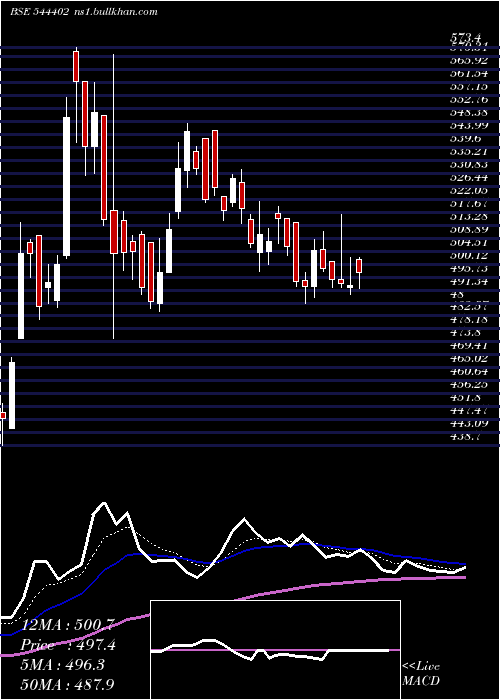Select the 491.34 price axis label
The width and height of the screenshot is (500, 700).
[471, 282]
